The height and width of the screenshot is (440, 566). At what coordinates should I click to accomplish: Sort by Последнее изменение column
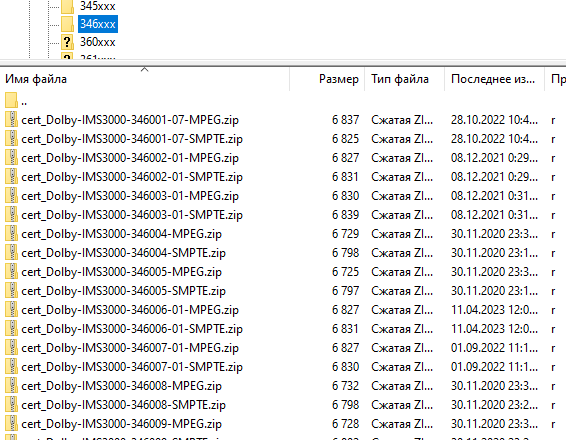click(495, 79)
